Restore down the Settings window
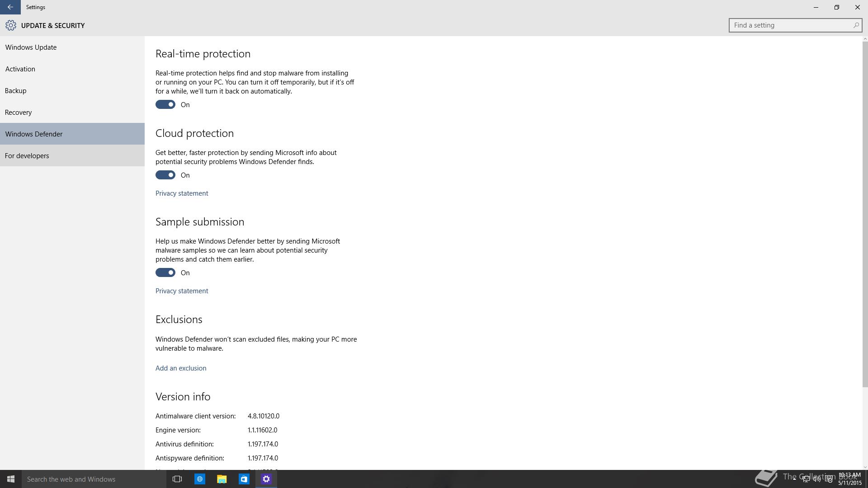Viewport: 868px width, 488px height. coord(837,7)
